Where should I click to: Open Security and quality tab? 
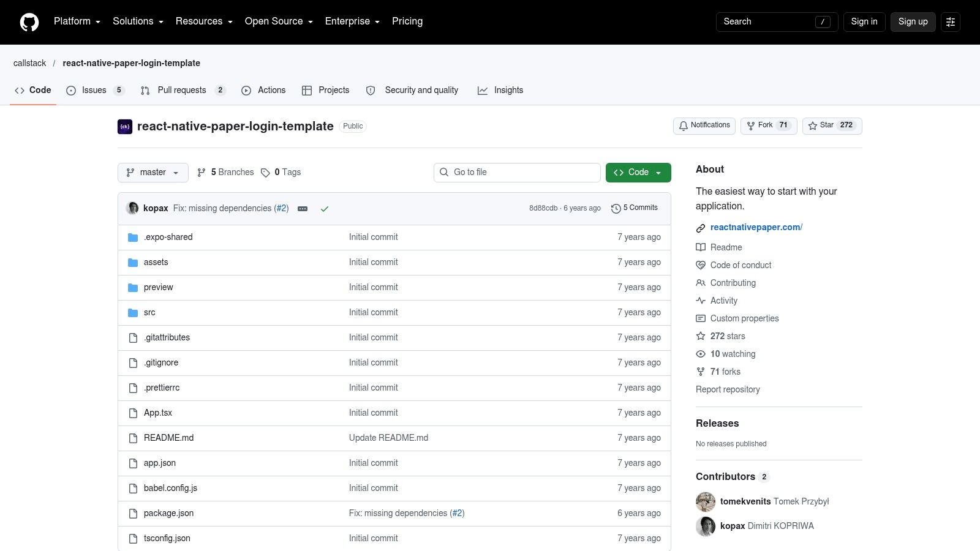click(412, 90)
